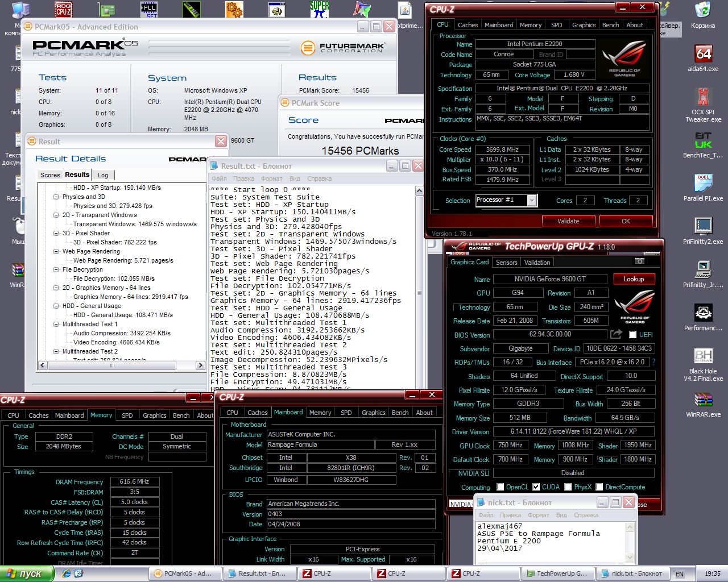Switch to PCMark05 taskbar button
Image resolution: width=728 pixels, height=582 pixels.
[x=184, y=573]
